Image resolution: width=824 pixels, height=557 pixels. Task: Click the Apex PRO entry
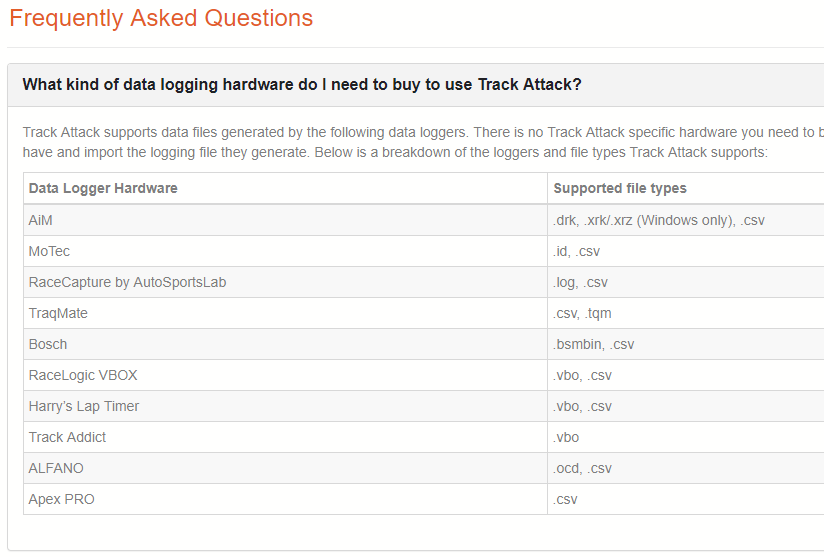[x=285, y=499]
